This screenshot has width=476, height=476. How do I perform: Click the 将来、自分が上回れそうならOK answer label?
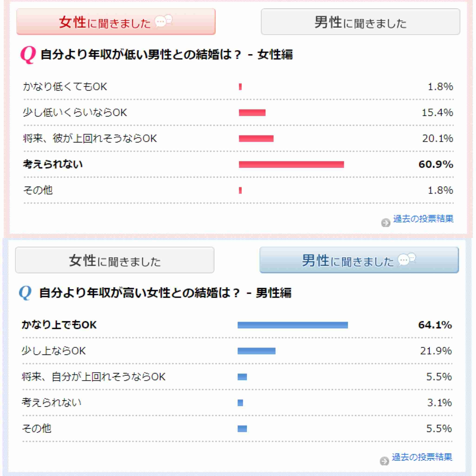click(94, 377)
